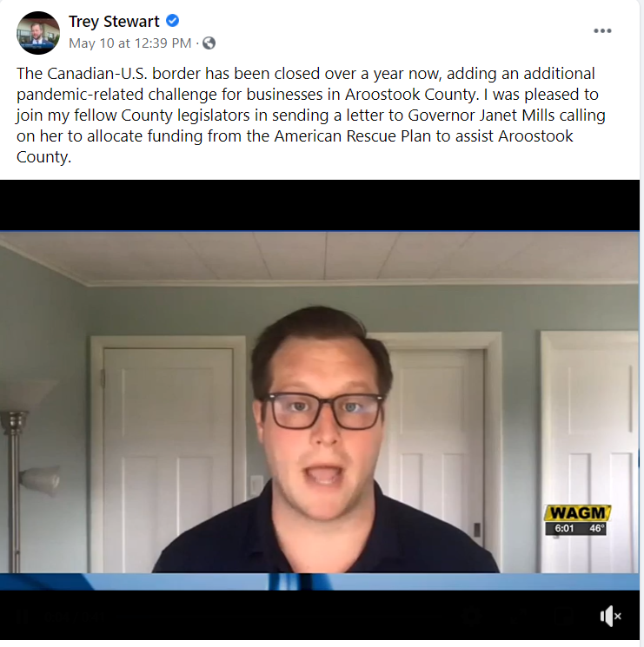Click the light switch on the video wall
Image resolution: width=644 pixels, height=647 pixels.
(x=256, y=485)
